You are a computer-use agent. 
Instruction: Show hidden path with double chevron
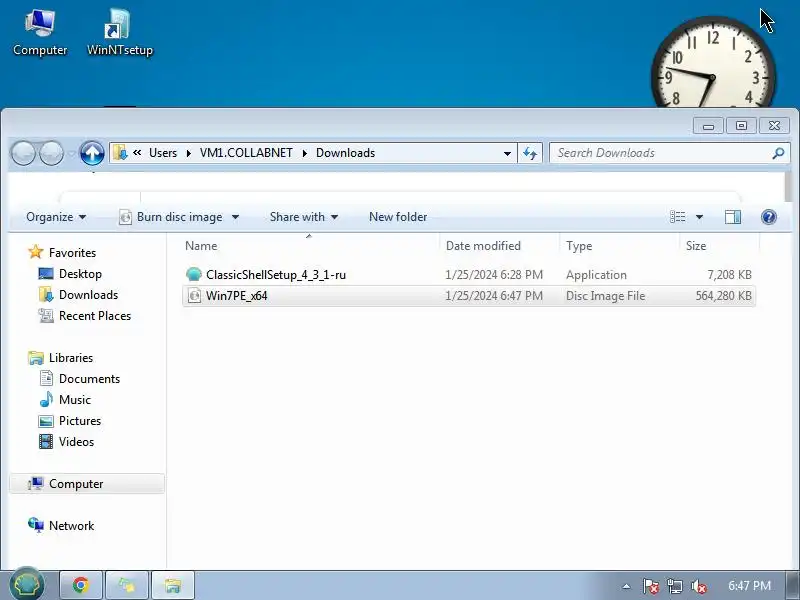tap(137, 153)
